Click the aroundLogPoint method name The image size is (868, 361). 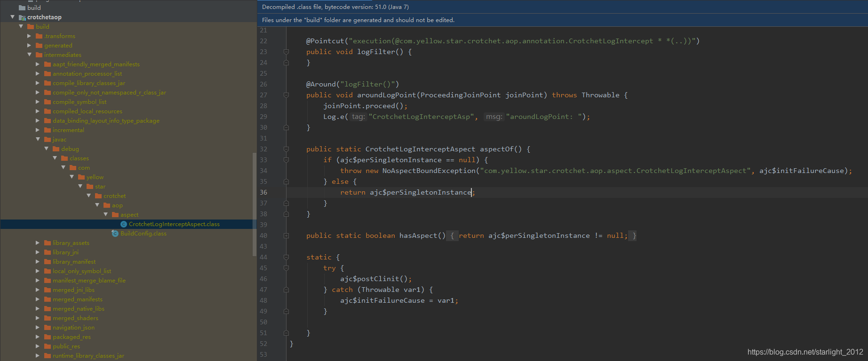(x=387, y=95)
